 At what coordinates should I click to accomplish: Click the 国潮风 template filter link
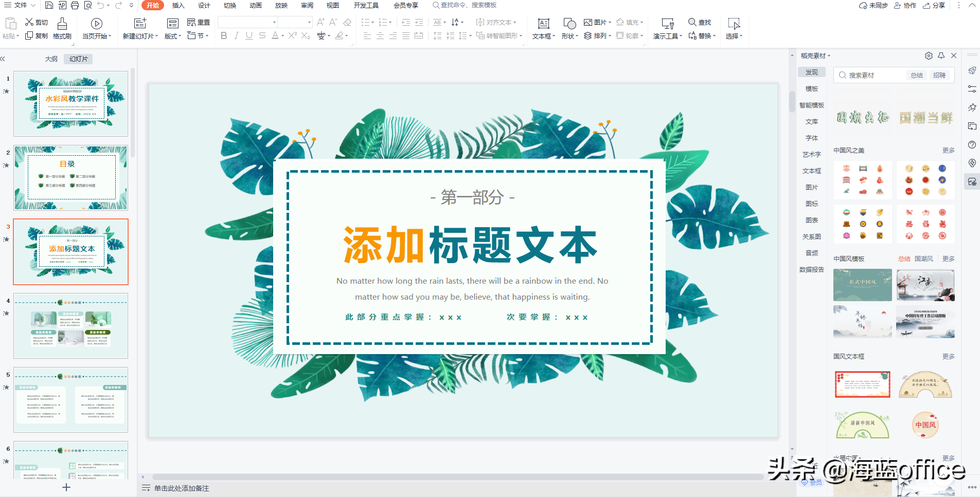click(x=924, y=259)
